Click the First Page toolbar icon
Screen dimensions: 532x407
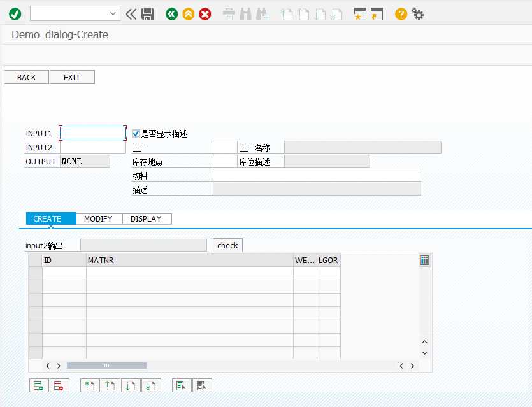[287, 14]
